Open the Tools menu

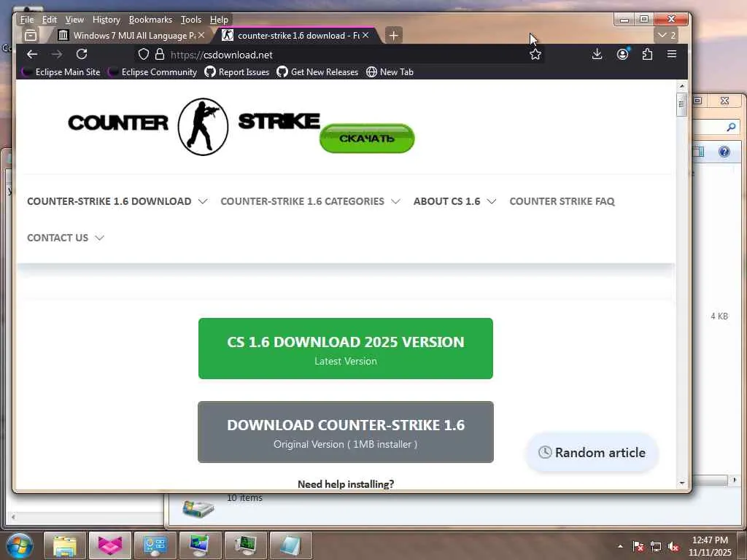(190, 20)
